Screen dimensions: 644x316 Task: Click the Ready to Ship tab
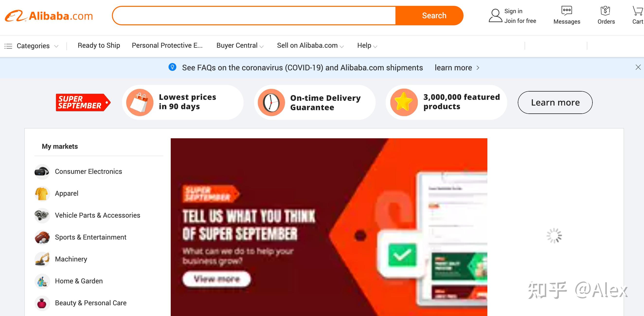(98, 45)
